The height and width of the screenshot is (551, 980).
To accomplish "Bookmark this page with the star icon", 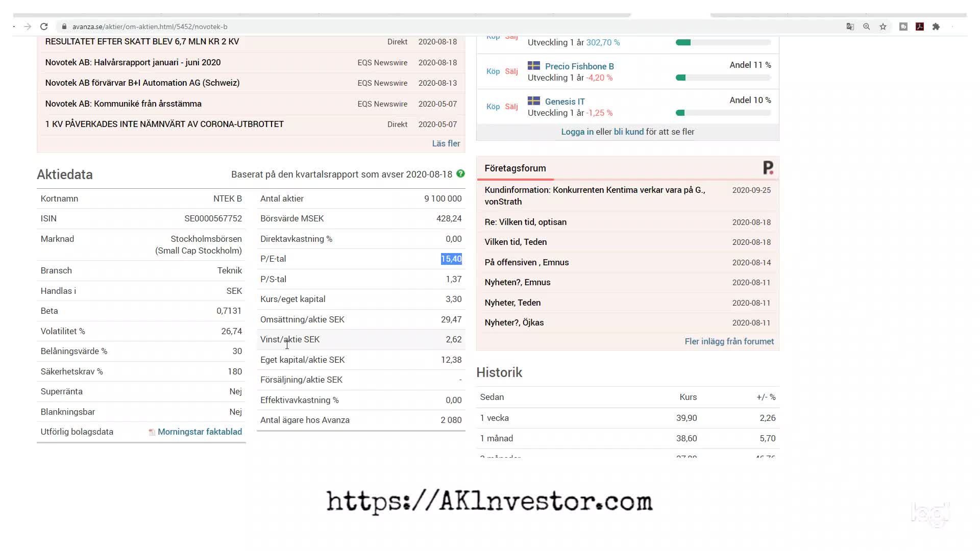I will pyautogui.click(x=883, y=27).
